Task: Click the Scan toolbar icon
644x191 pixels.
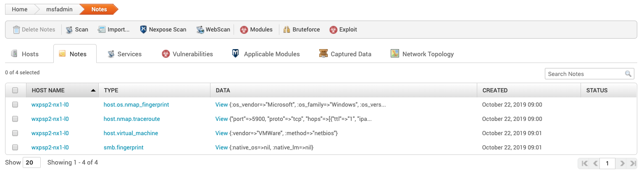Action: [70, 30]
